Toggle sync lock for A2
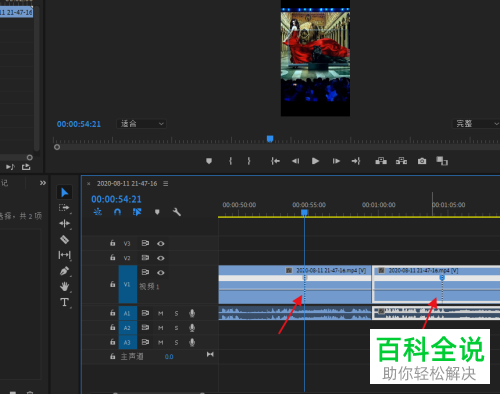This screenshot has height=394, width=500. [x=145, y=328]
